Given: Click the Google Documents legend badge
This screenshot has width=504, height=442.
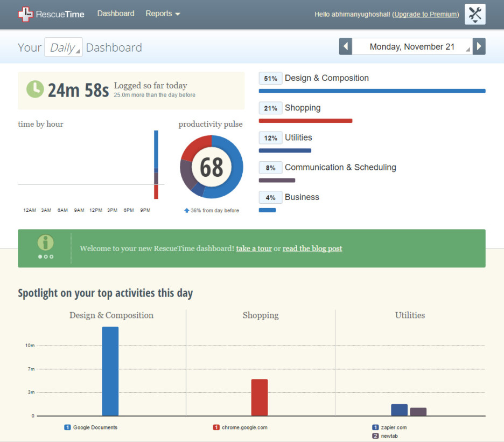Looking at the screenshot, I should point(67,427).
